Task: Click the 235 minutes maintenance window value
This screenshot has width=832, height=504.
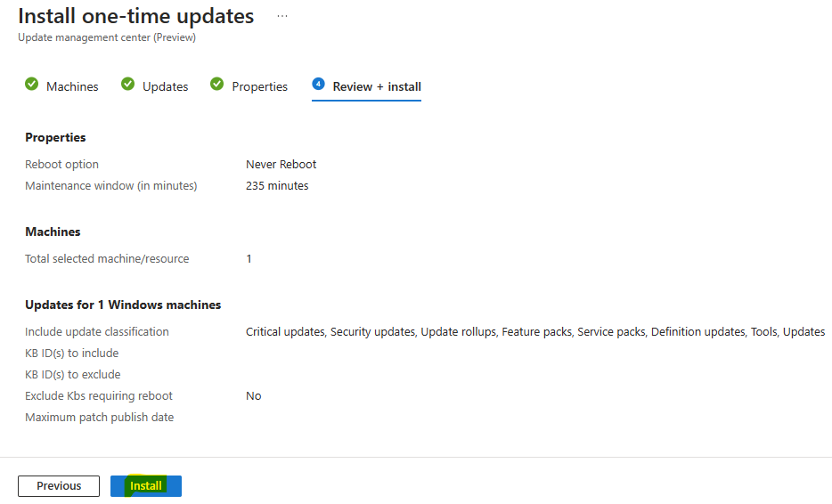Action: coord(277,186)
